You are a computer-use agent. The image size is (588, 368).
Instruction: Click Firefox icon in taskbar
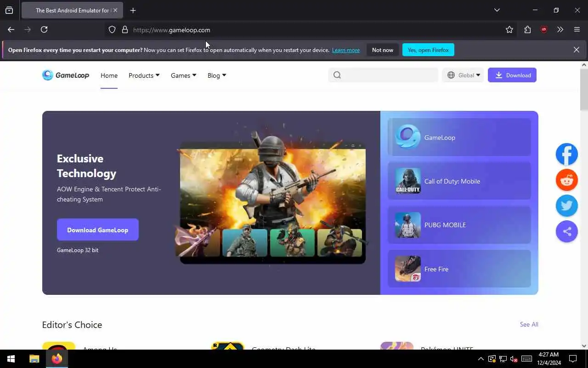(x=57, y=359)
